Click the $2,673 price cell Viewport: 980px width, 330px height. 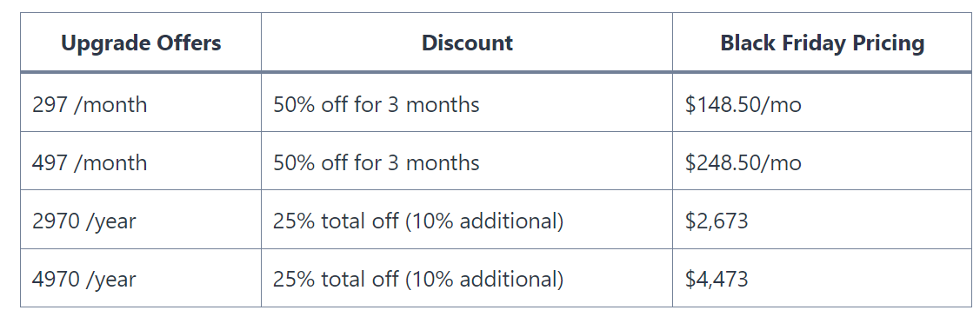822,221
